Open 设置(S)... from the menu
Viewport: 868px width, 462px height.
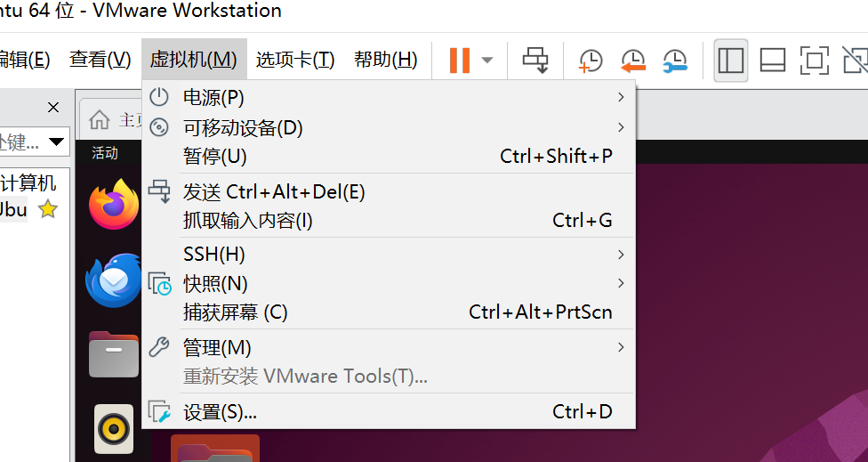tap(389, 412)
